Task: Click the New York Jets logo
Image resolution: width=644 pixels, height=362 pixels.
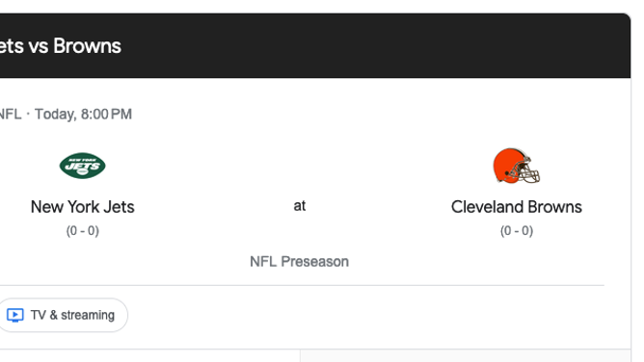Action: coord(83,166)
